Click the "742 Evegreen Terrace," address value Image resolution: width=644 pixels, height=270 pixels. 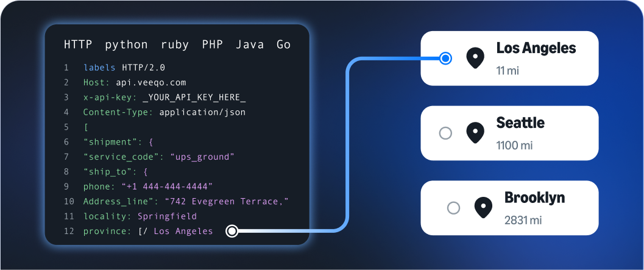point(227,201)
